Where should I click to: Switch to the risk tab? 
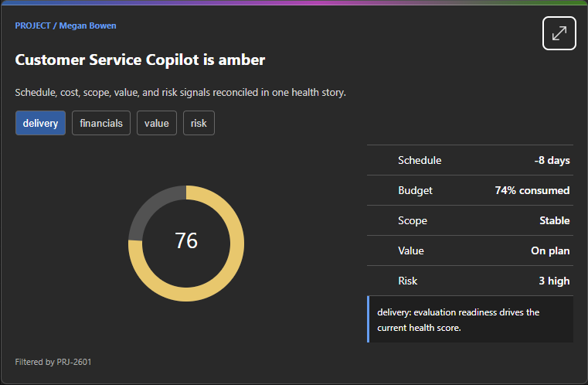[x=199, y=123]
